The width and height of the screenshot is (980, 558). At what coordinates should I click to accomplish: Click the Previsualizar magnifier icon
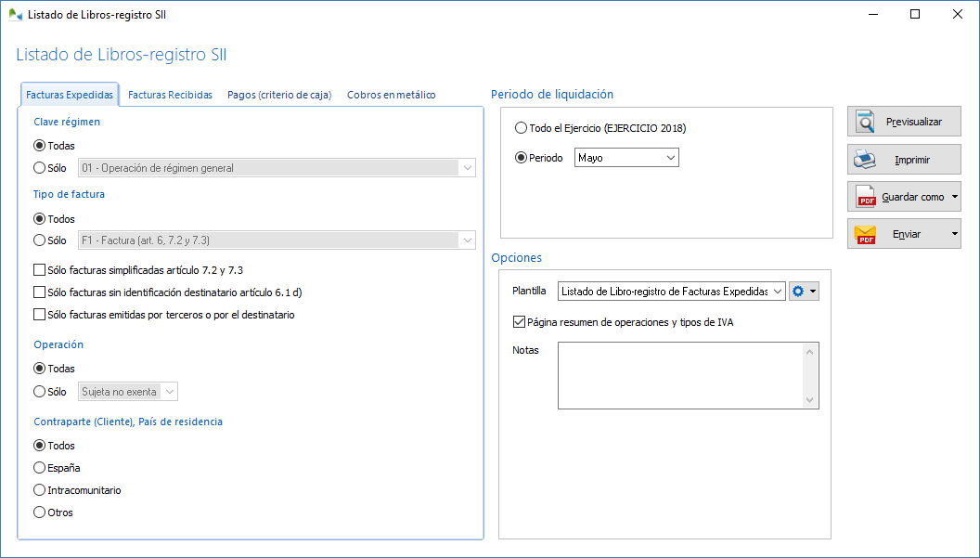click(x=866, y=122)
